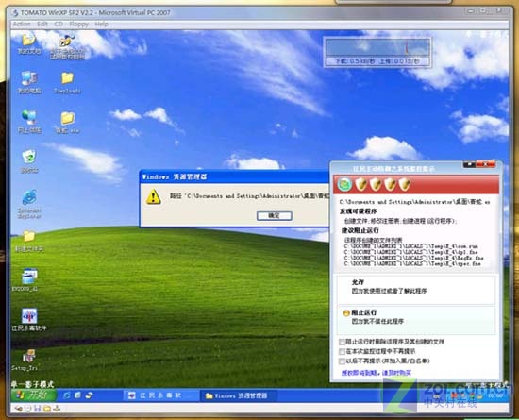The image size is (519, 420).
Task: Open the Help menu in Virtual PC
Action: coord(101,25)
